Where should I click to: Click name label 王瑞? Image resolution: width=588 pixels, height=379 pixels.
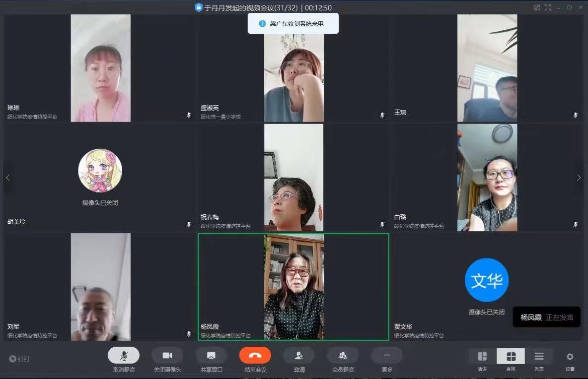[x=400, y=112]
